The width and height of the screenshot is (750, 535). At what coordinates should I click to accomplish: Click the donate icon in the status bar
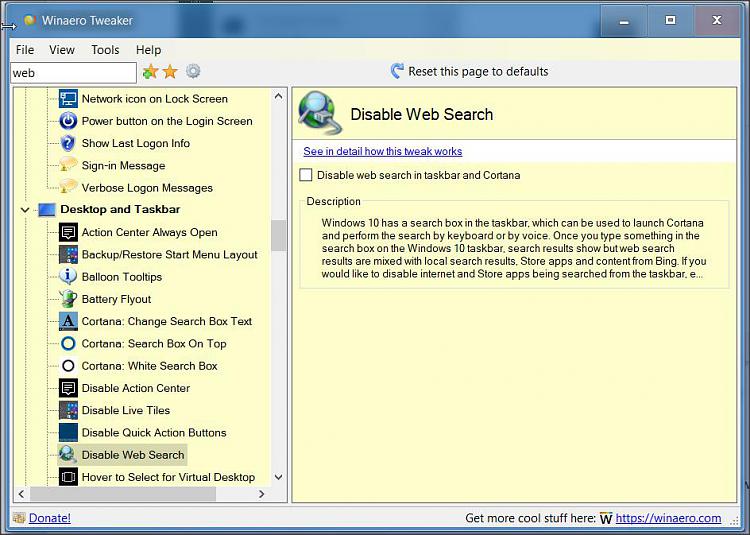(x=19, y=518)
